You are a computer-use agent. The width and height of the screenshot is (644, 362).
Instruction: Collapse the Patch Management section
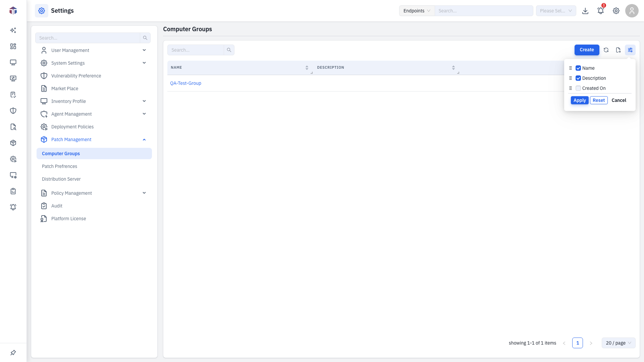[94, 139]
